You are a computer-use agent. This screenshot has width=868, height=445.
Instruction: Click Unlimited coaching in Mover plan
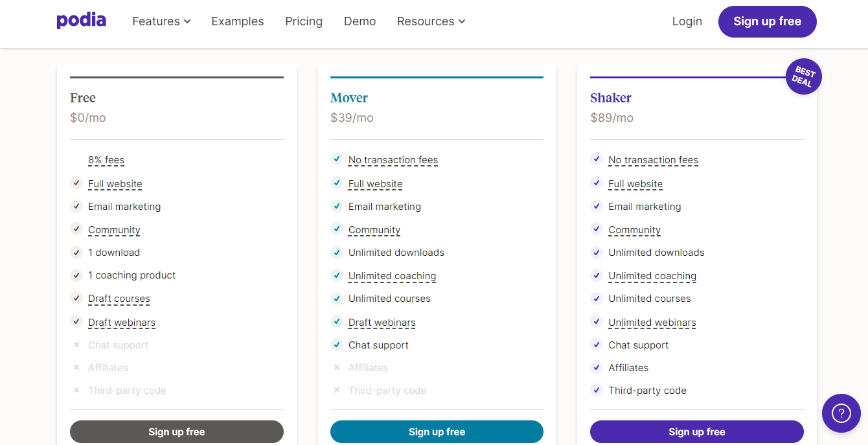392,276
